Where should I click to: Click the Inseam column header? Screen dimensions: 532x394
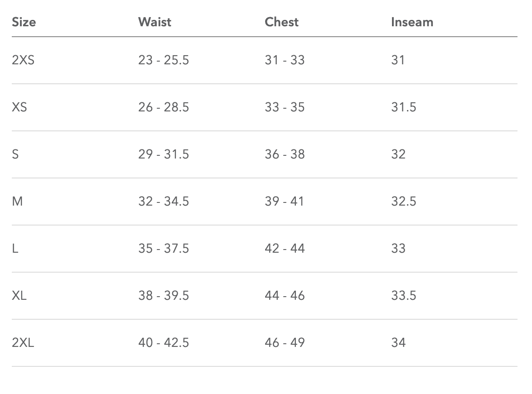point(412,22)
